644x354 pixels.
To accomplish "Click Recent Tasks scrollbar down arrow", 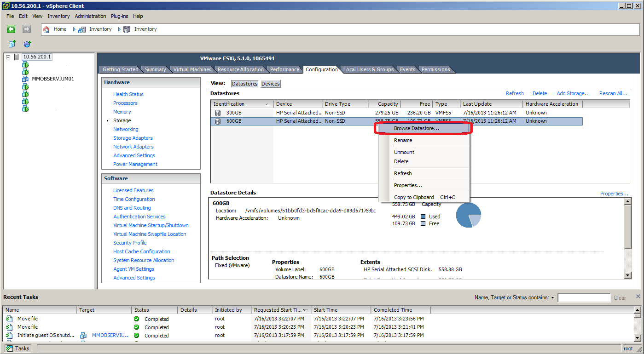I will [637, 338].
